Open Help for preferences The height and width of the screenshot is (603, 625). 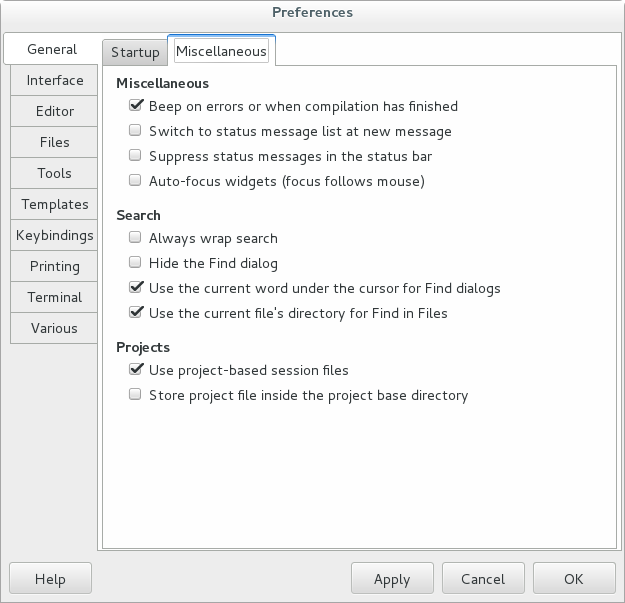[x=50, y=579]
